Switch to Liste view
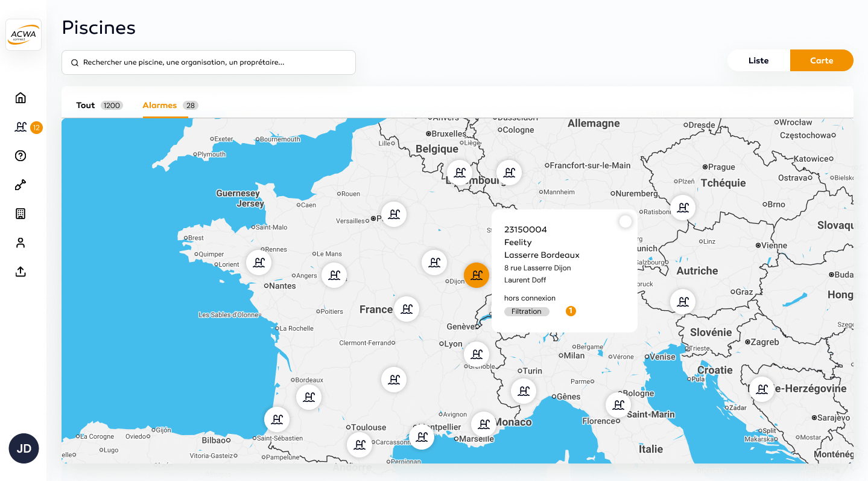This screenshot has width=868, height=481. [758, 60]
